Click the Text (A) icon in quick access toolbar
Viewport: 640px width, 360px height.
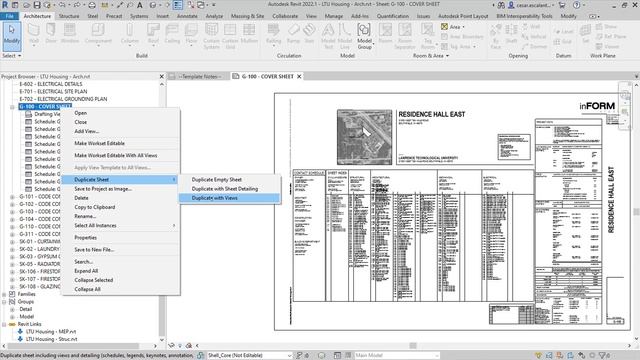[140, 5]
